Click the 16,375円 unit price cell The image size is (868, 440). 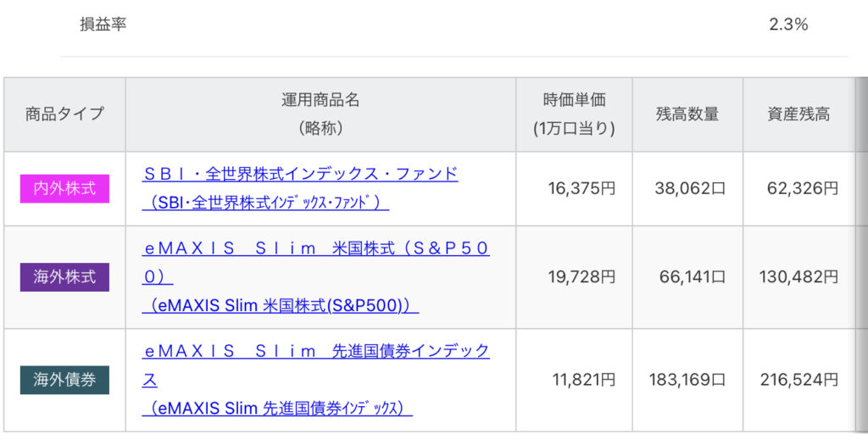click(581, 188)
